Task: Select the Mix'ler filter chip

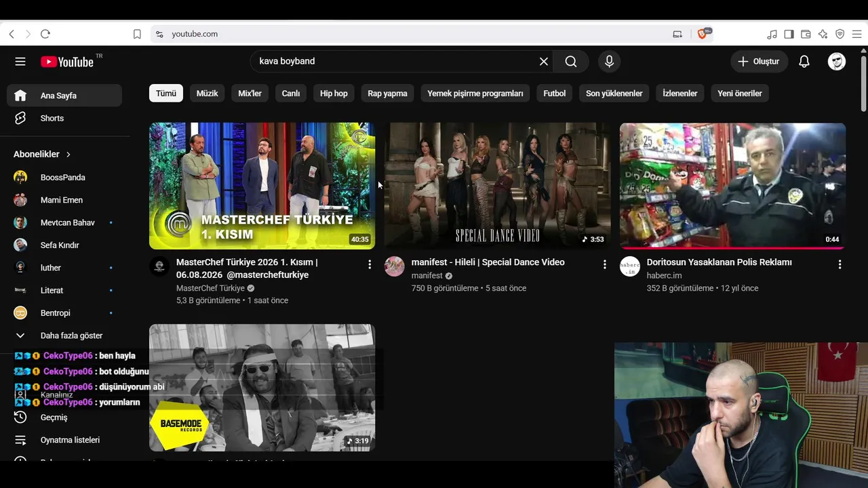Action: click(250, 94)
